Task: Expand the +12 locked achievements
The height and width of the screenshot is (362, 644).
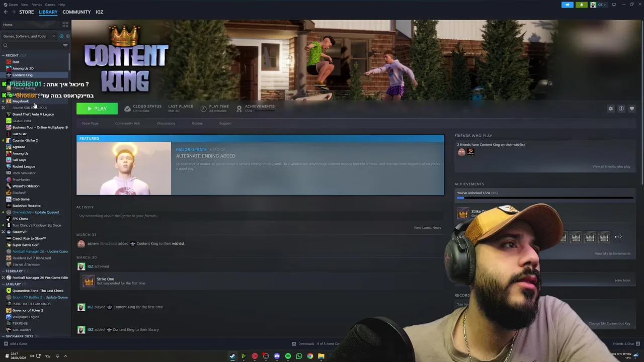Action: click(618, 237)
